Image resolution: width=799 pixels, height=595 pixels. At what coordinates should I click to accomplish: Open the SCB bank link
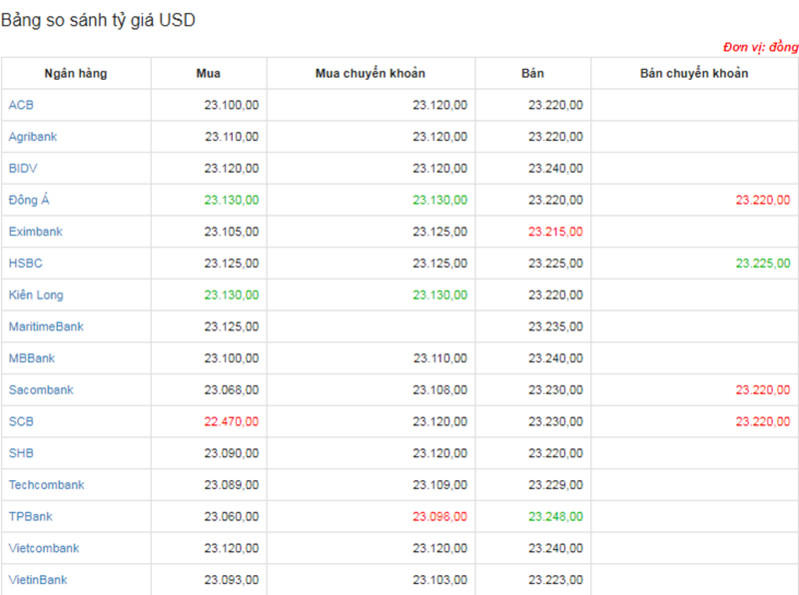point(21,422)
